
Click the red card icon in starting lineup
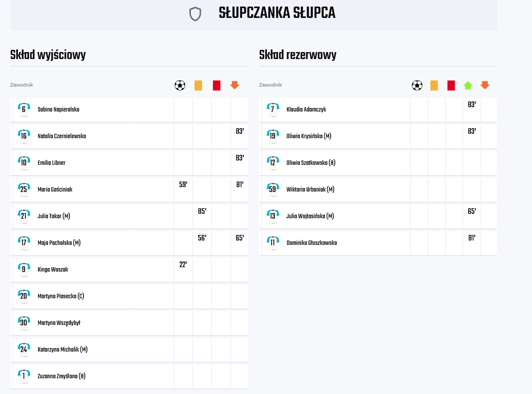pos(217,85)
